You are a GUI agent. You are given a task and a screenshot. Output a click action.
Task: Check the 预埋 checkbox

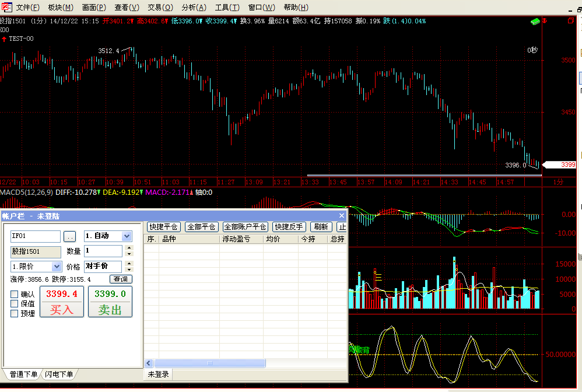coord(15,313)
